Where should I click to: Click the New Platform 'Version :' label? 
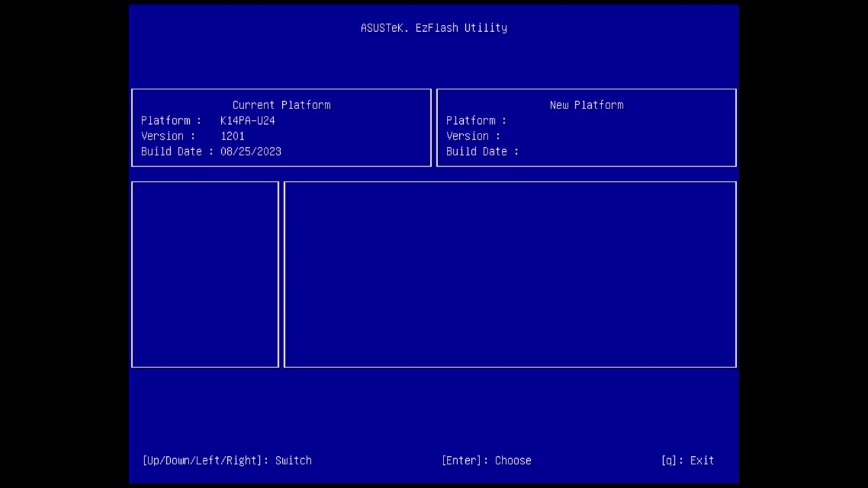pos(473,136)
